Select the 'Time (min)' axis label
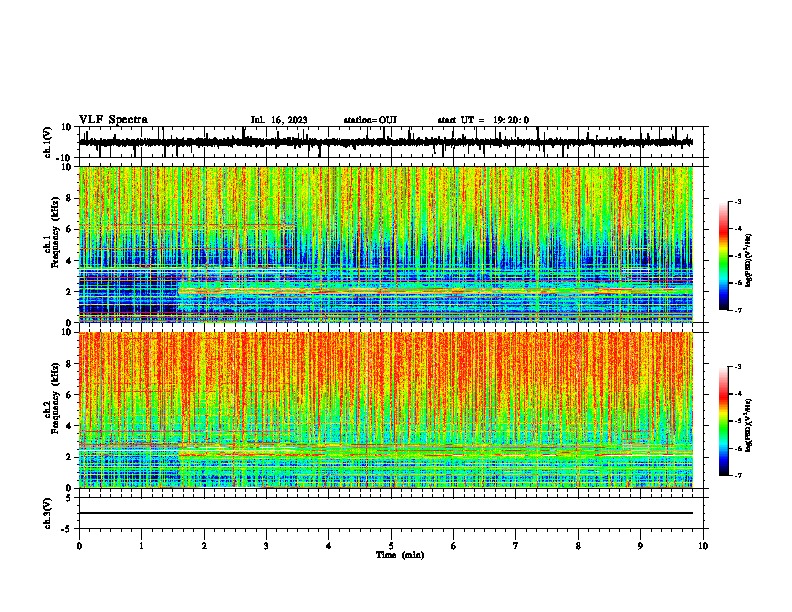 400,555
